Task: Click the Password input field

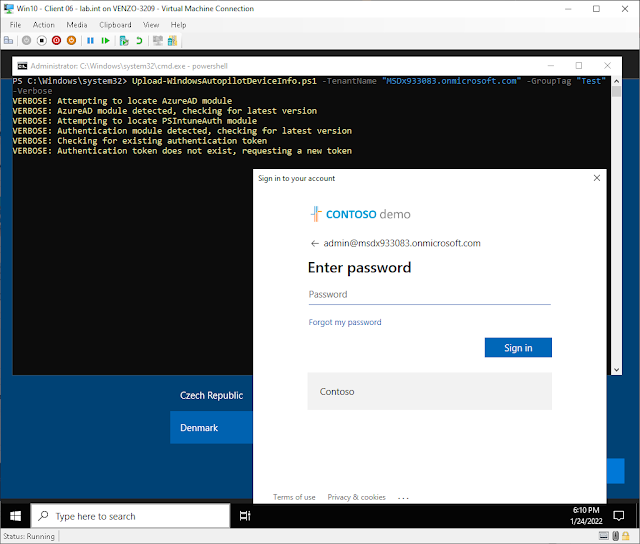Action: click(x=429, y=295)
